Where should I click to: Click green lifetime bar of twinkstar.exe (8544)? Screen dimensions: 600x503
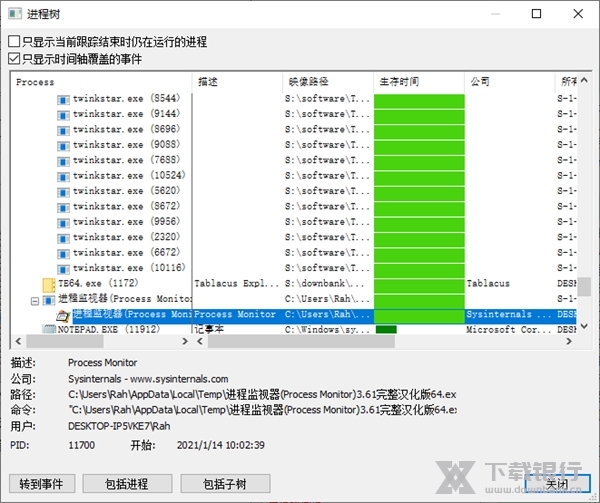pos(419,101)
